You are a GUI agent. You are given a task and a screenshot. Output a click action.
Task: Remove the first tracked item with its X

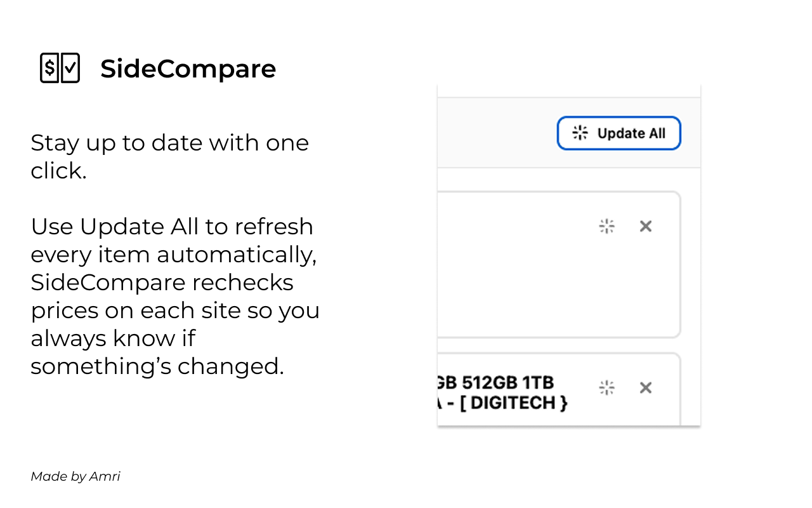645,225
